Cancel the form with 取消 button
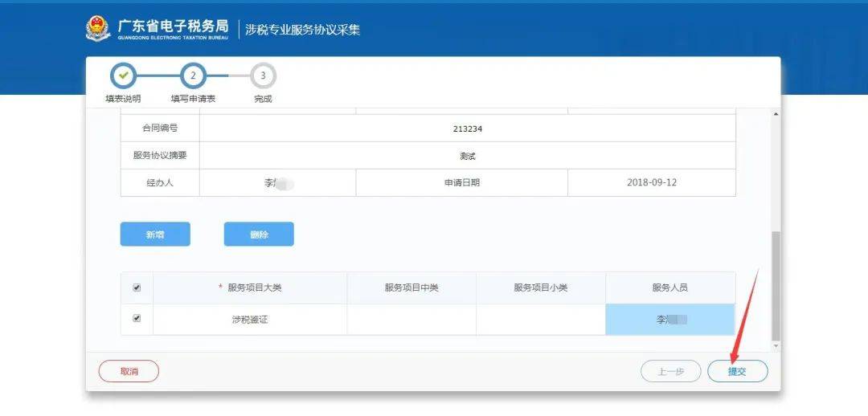Screen dimensions: 868x416 click(x=129, y=371)
